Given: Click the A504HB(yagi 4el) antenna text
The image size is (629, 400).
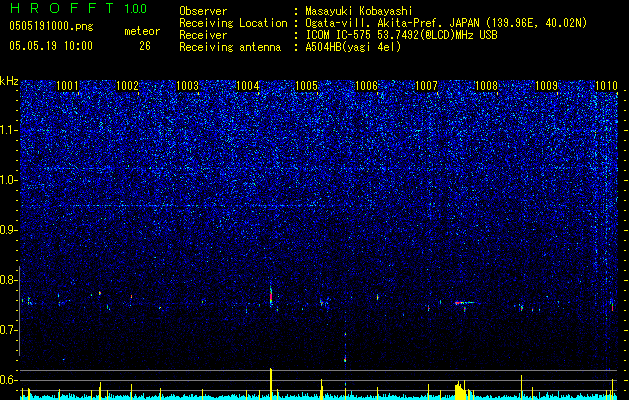Looking at the screenshot, I should point(353,47).
